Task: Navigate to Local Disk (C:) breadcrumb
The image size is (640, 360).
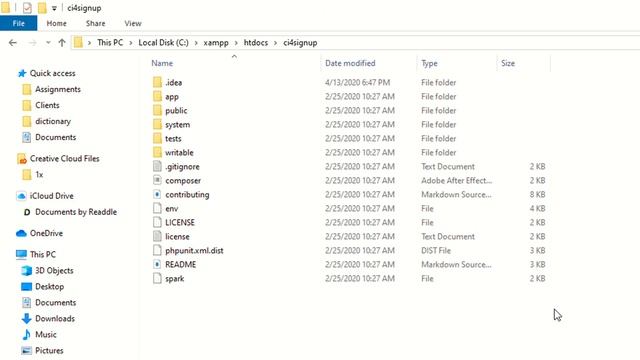Action: [163, 43]
